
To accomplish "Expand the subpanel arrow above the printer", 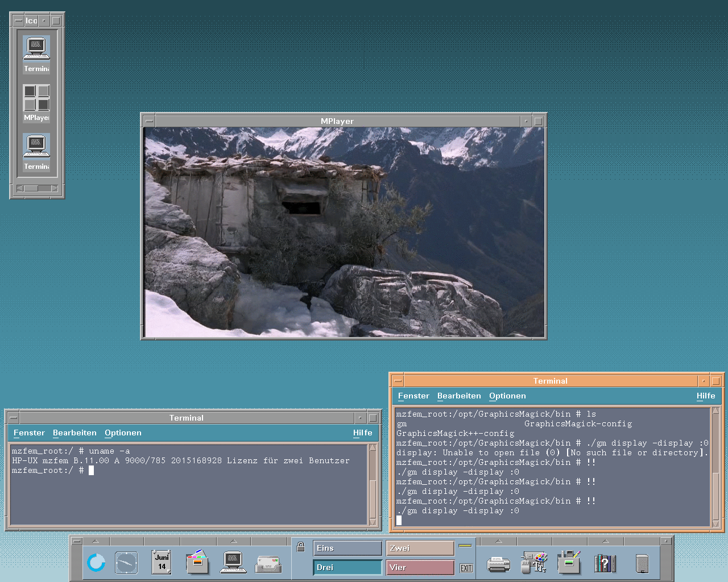I will point(498,541).
